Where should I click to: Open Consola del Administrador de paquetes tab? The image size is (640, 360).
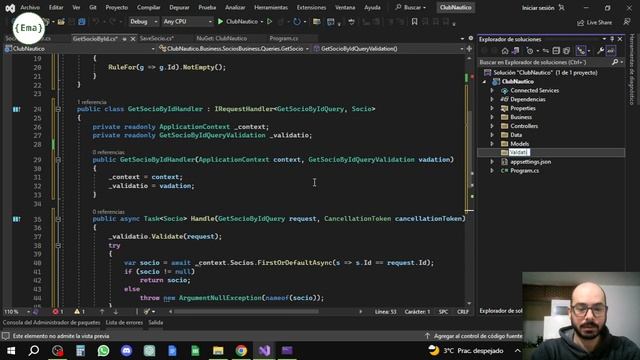click(51, 322)
